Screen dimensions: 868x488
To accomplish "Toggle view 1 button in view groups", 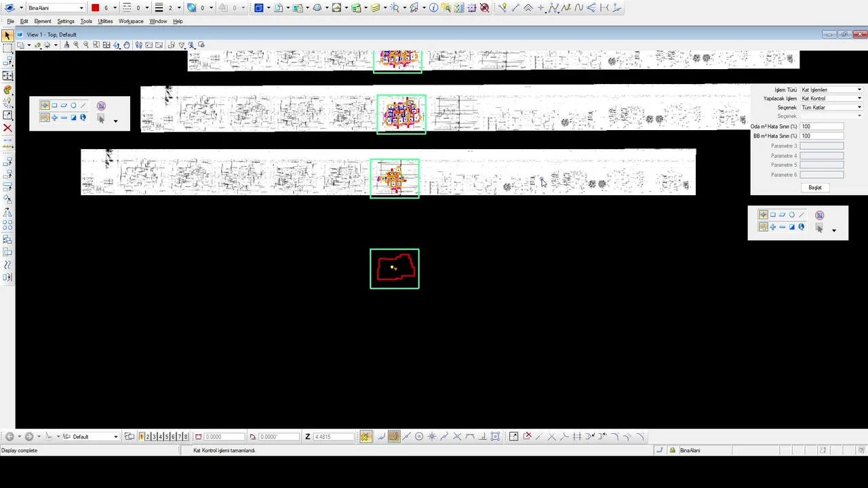I will click(x=141, y=436).
